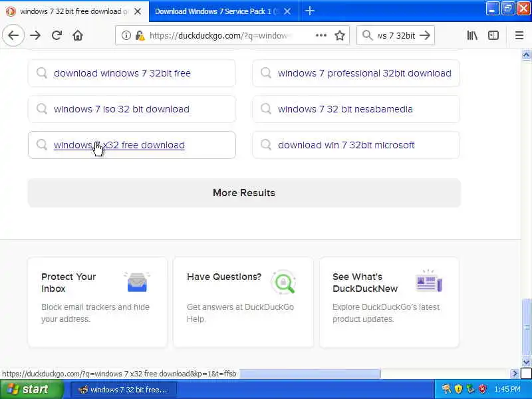Search 'download windows 7 32bit free'
The image size is (532, 399).
pyautogui.click(x=132, y=73)
